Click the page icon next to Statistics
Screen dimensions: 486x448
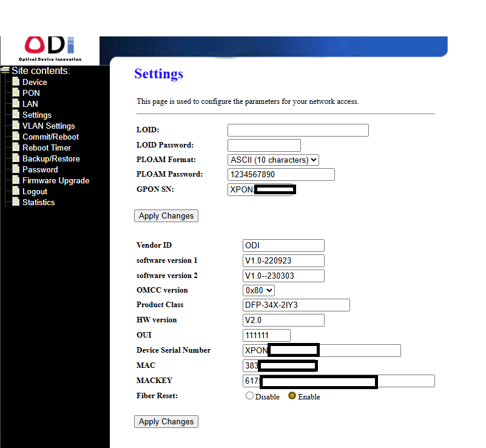click(16, 202)
